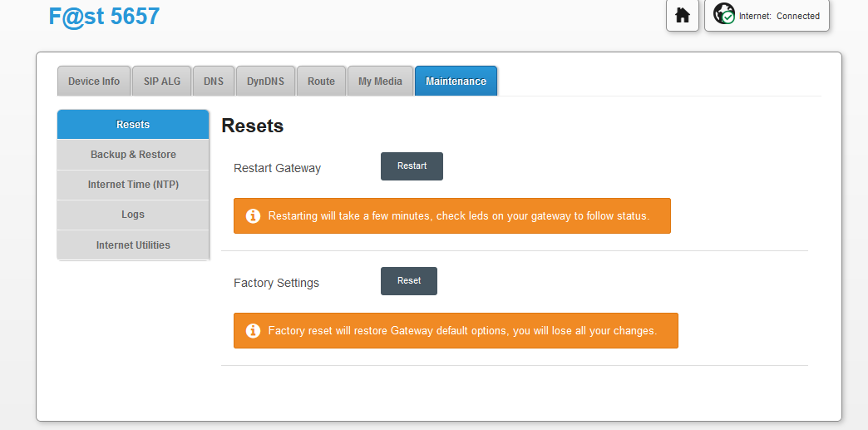
Task: Click info icon in restart warning banner
Action: coord(253,216)
